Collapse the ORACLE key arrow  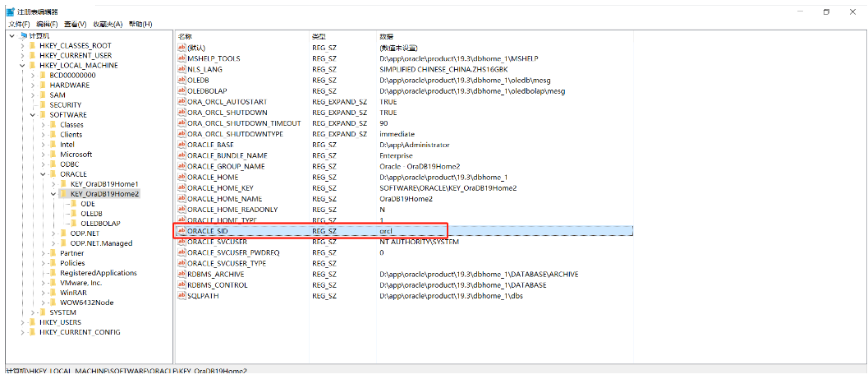coord(44,174)
